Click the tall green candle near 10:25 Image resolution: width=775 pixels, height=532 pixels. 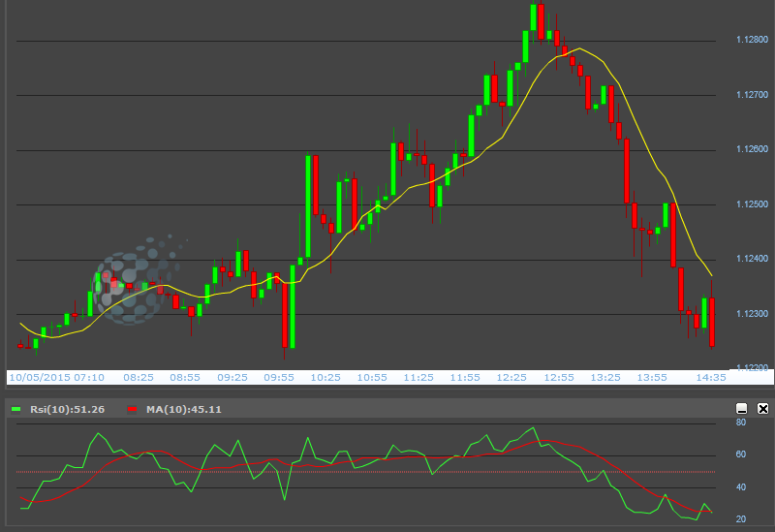(x=308, y=206)
